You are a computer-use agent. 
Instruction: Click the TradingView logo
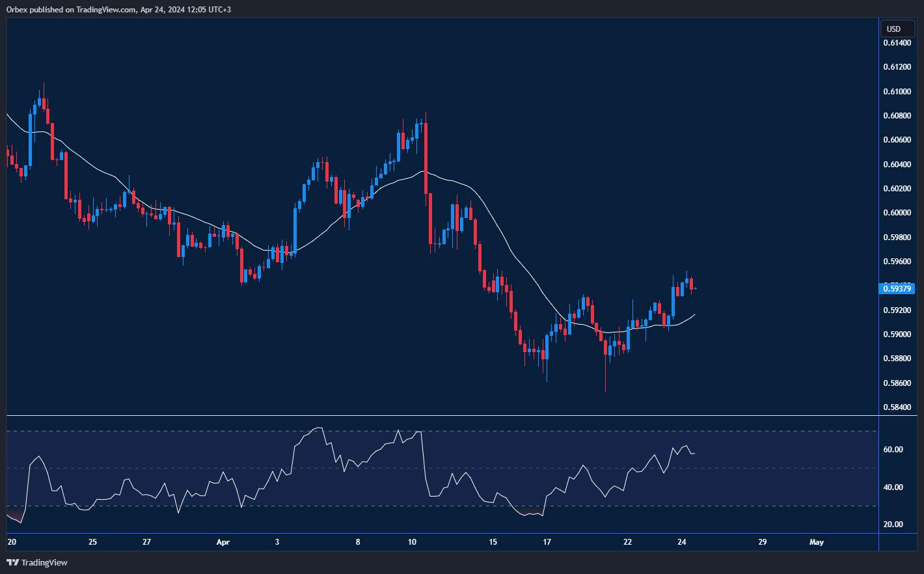coord(37,562)
